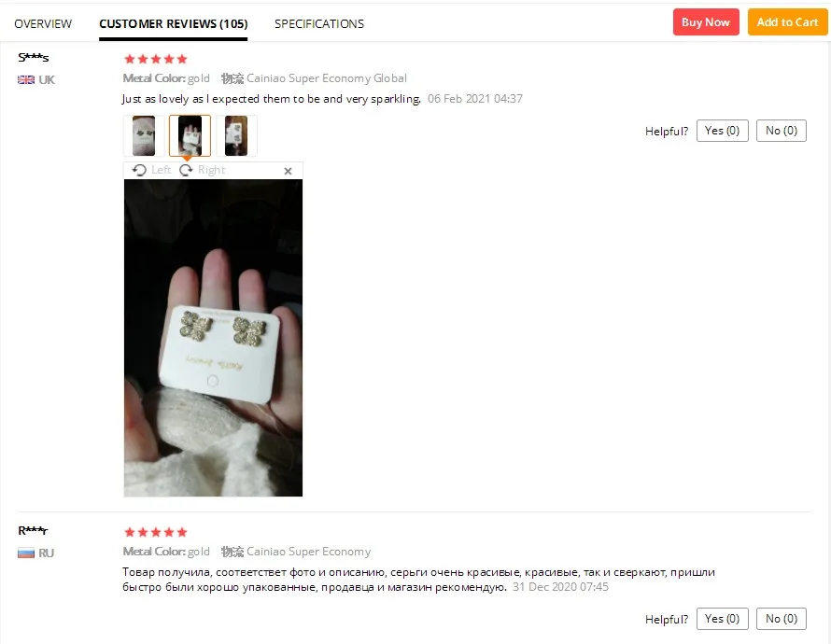This screenshot has width=831, height=644.
Task: Vote No (0) on the Russian review
Action: pyautogui.click(x=782, y=619)
